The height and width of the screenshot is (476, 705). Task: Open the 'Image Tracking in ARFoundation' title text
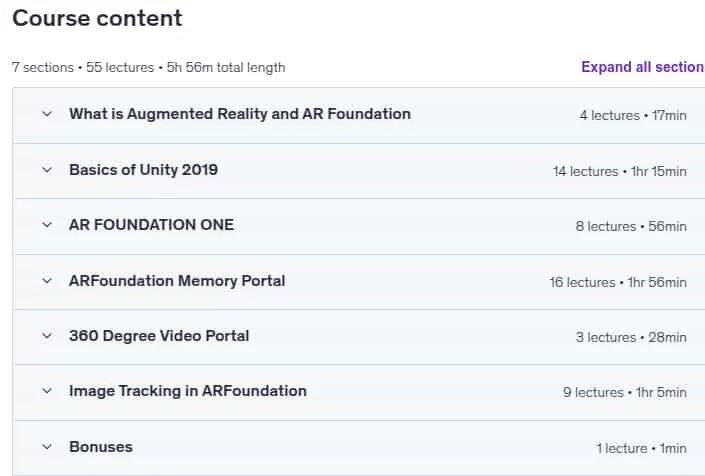(188, 391)
